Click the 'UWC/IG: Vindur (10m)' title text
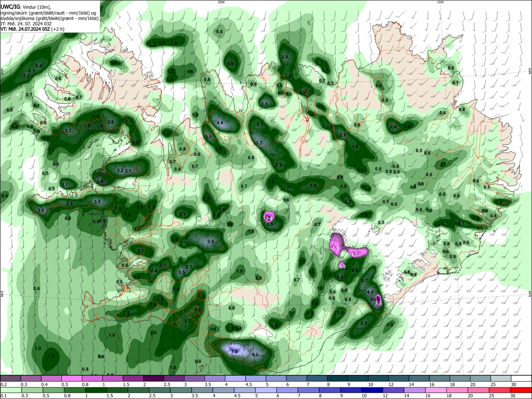This screenshot has height=399, width=532. coord(25,7)
